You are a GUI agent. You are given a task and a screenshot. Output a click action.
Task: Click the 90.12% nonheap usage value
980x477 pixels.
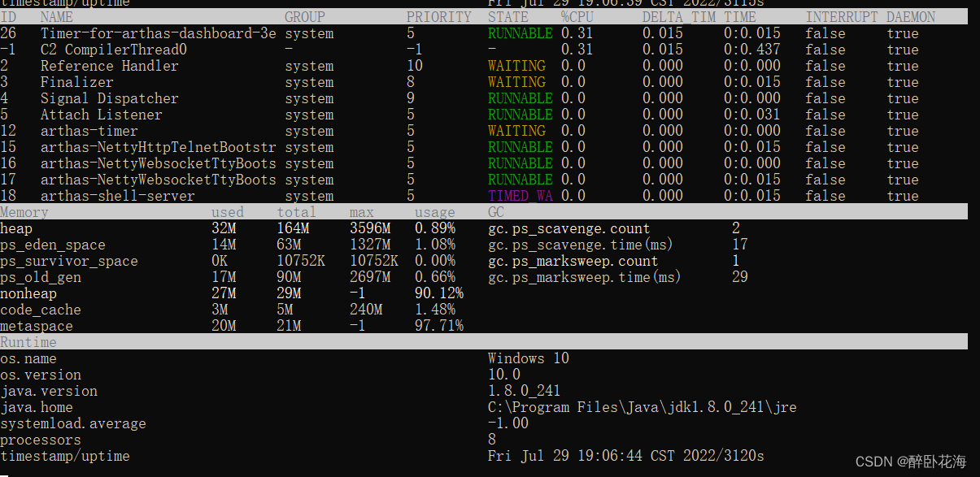coord(439,293)
